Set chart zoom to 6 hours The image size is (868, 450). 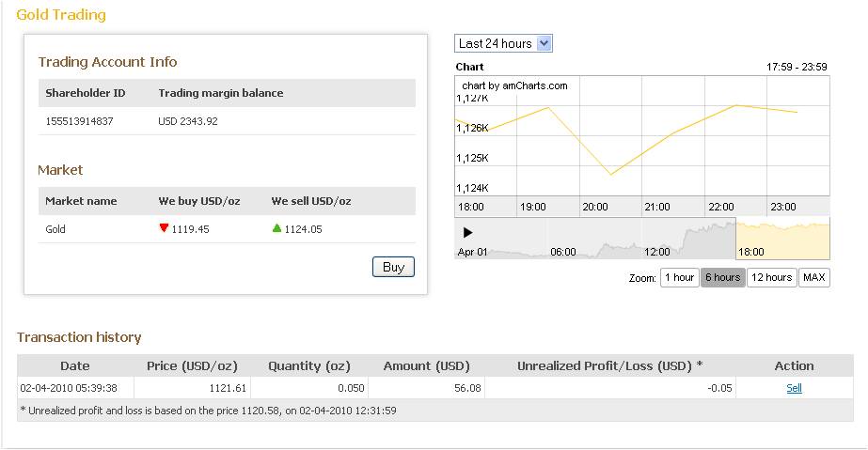(722, 277)
